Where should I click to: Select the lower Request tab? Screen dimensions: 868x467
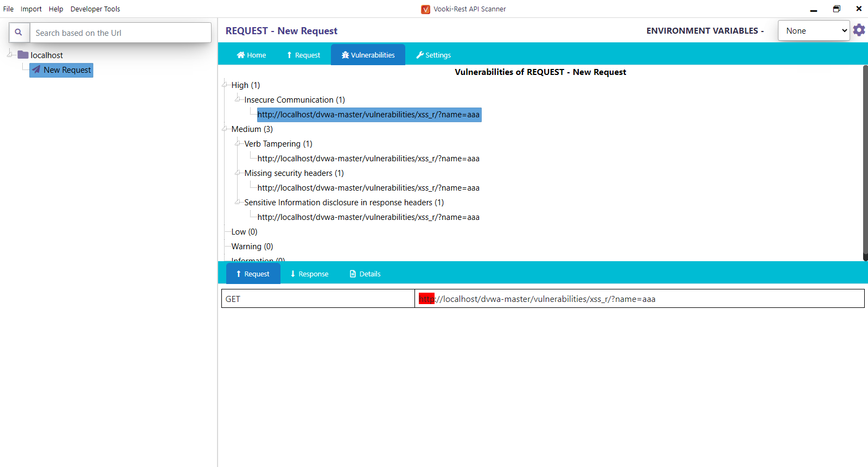[x=253, y=274]
